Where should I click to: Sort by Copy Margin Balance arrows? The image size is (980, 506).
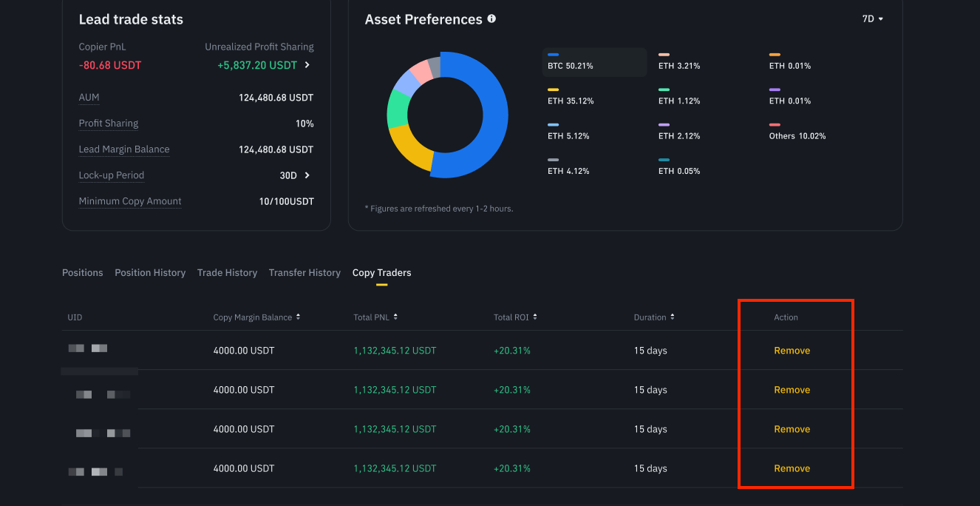(x=298, y=317)
